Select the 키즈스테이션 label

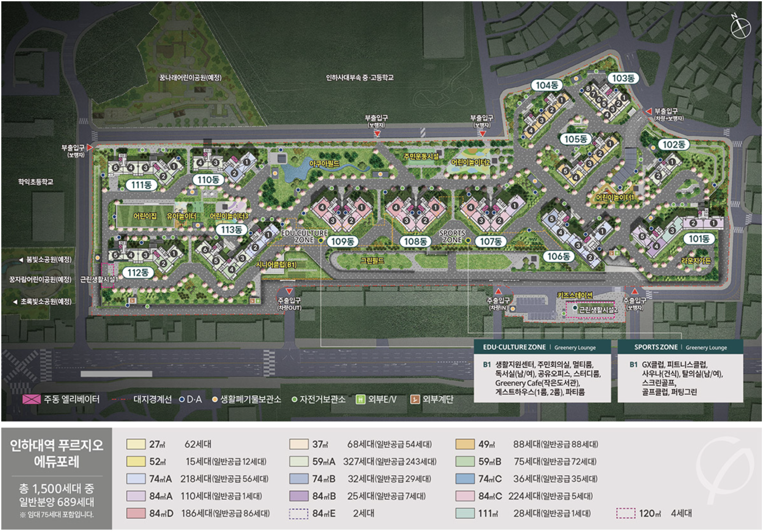pyautogui.click(x=575, y=295)
